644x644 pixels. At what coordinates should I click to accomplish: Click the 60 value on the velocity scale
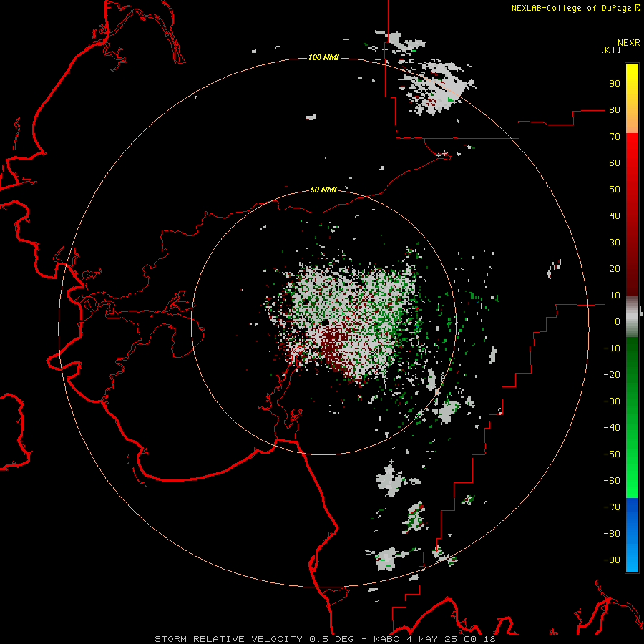coord(615,163)
